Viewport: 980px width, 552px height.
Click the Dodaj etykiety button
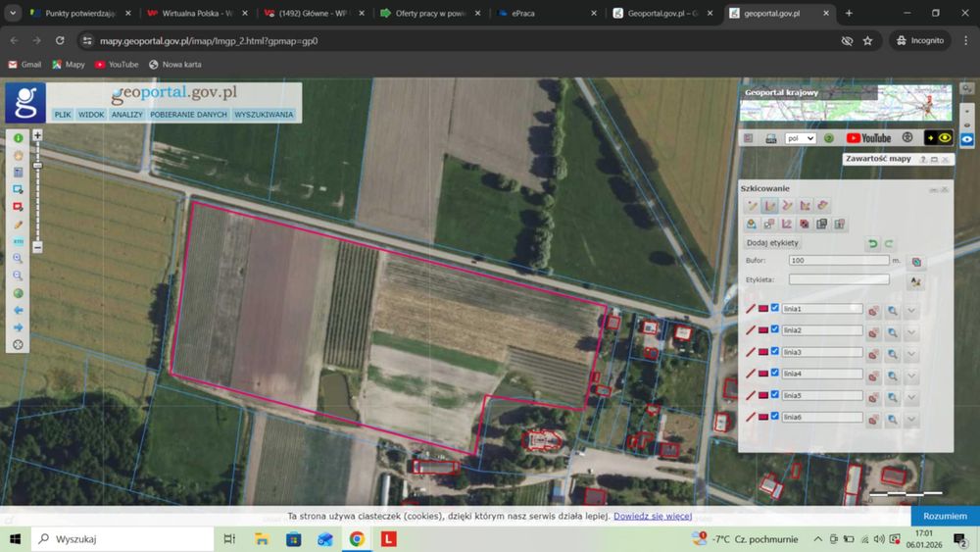pyautogui.click(x=772, y=242)
